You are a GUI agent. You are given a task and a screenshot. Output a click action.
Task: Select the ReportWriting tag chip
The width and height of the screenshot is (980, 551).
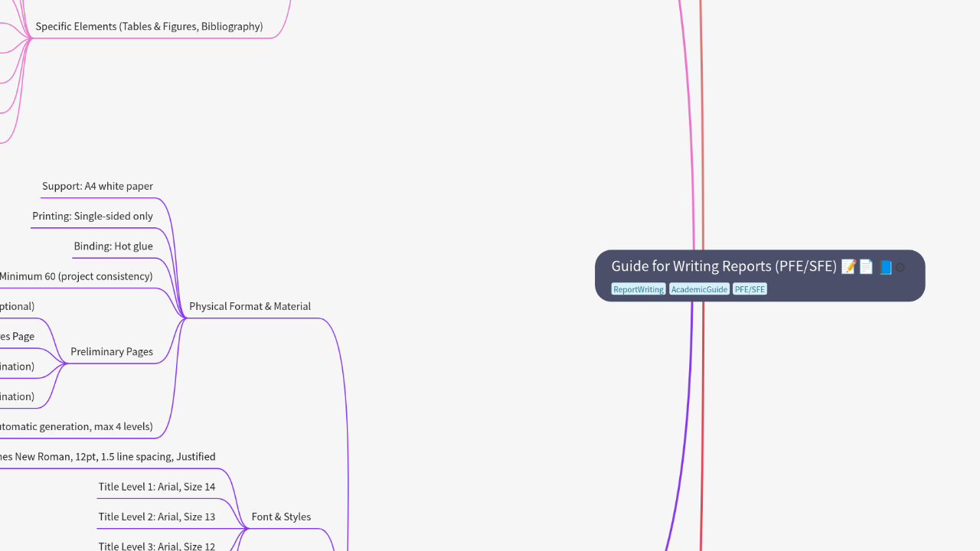639,289
